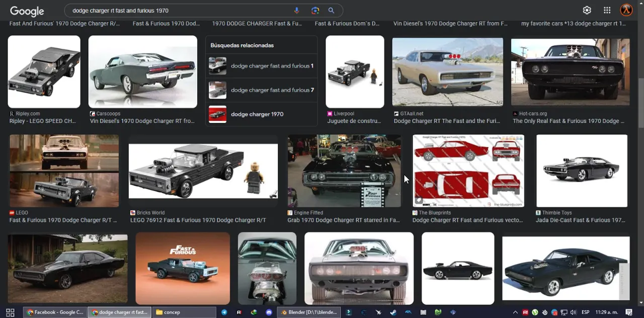The height and width of the screenshot is (318, 644).
Task: Open Engine Fitted car show Charger image
Action: pyautogui.click(x=344, y=171)
